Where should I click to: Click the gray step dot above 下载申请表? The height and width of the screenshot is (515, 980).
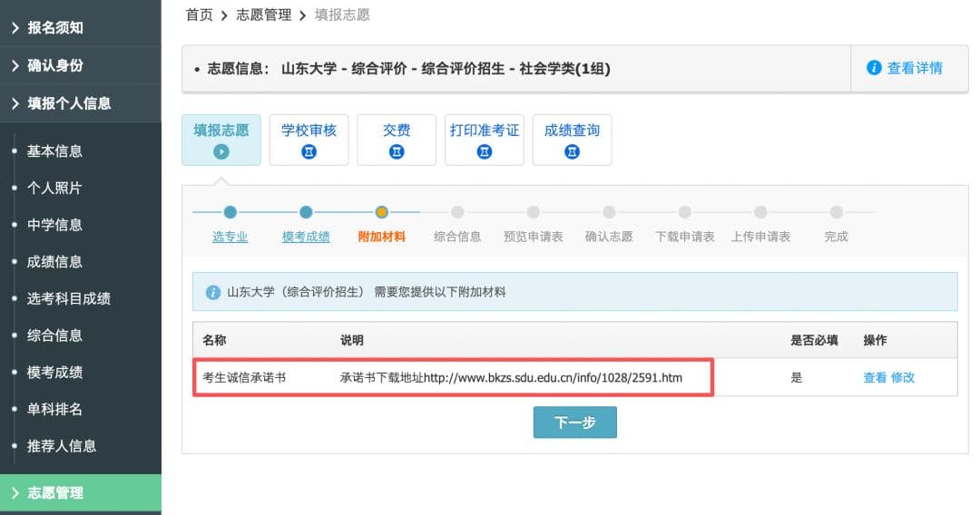pos(684,212)
